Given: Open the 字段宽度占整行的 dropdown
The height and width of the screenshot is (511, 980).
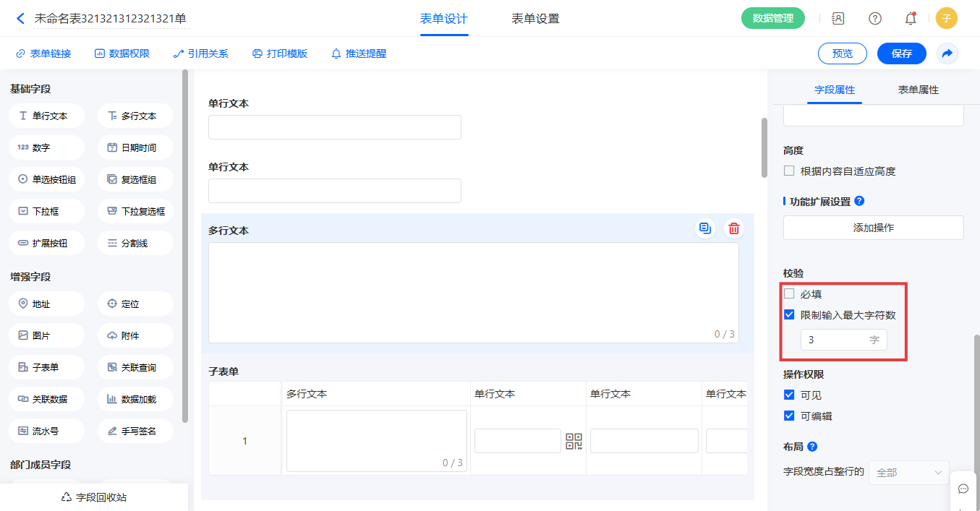Looking at the screenshot, I should [x=908, y=473].
